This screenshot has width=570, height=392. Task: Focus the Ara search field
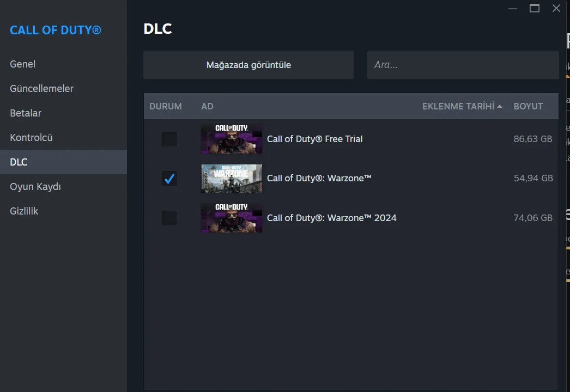point(463,65)
